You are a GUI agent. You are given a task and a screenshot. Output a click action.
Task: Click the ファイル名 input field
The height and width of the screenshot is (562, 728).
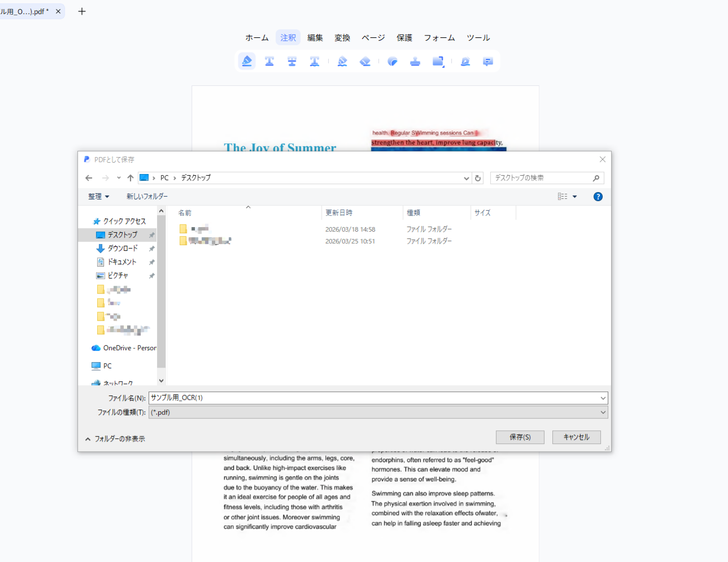[x=373, y=398]
